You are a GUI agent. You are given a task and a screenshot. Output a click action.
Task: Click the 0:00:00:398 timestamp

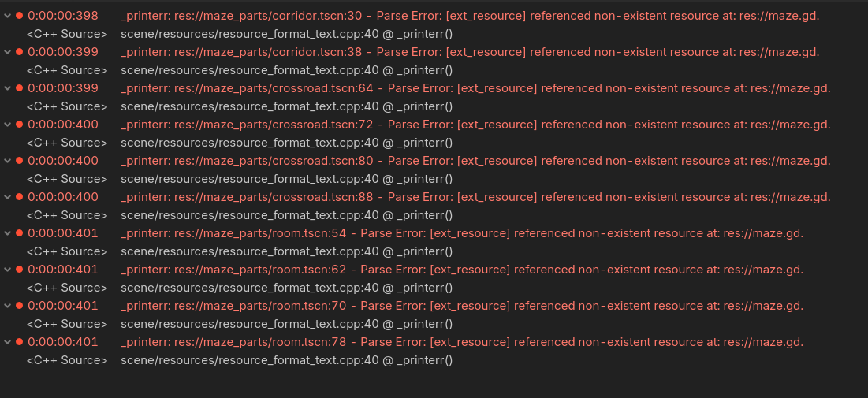63,16
